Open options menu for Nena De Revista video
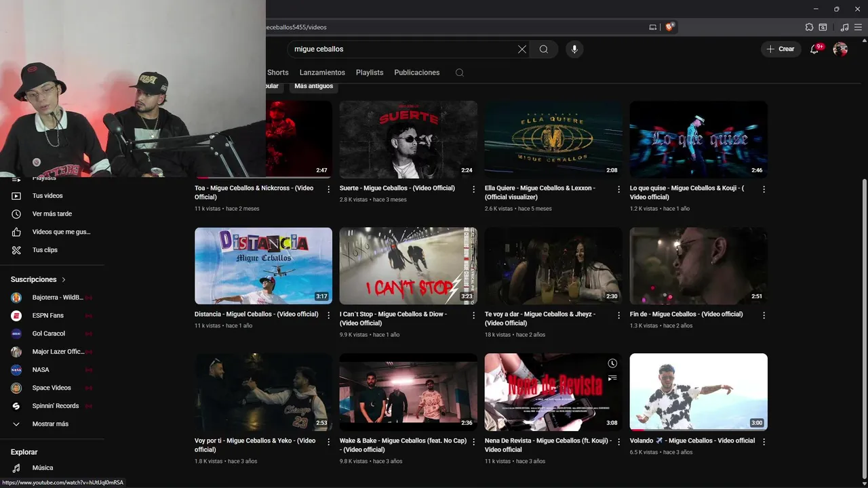 point(618,442)
